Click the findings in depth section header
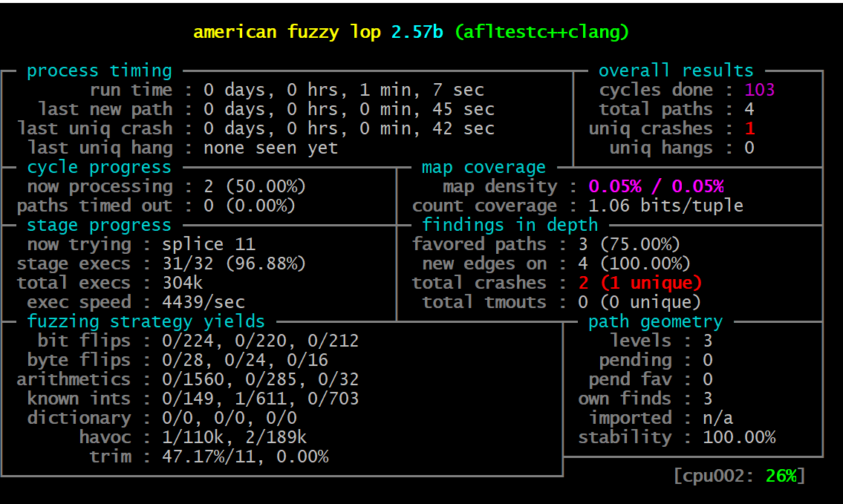This screenshot has height=504, width=843. [x=510, y=225]
